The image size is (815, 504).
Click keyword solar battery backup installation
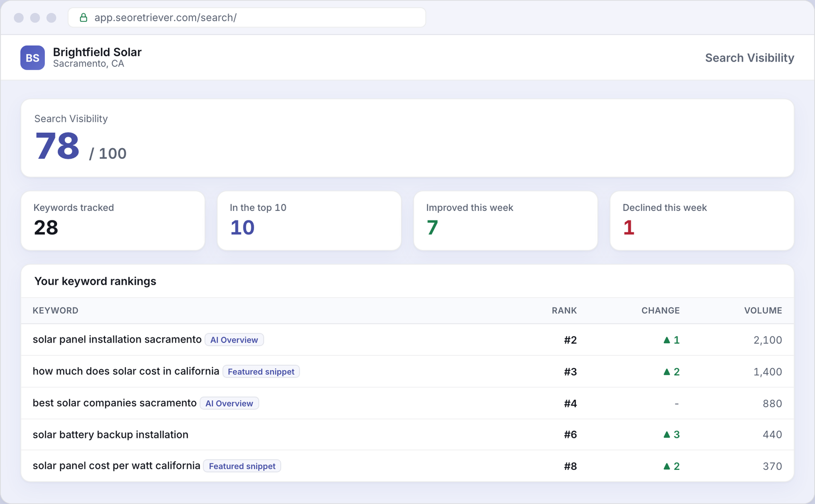[111, 435]
